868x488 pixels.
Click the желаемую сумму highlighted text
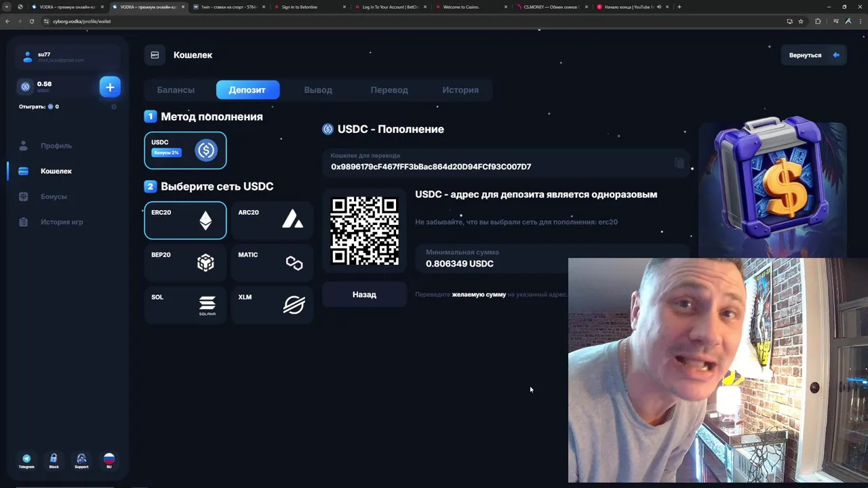[x=479, y=294]
